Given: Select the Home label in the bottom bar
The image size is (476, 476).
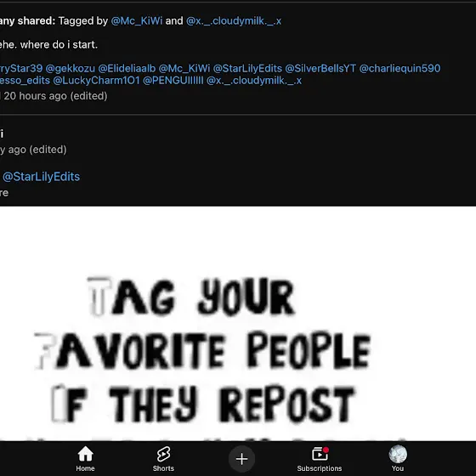Looking at the screenshot, I should click(x=85, y=468).
